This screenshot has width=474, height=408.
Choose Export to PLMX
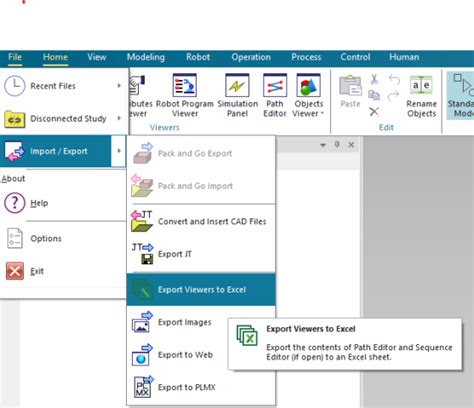(201, 387)
